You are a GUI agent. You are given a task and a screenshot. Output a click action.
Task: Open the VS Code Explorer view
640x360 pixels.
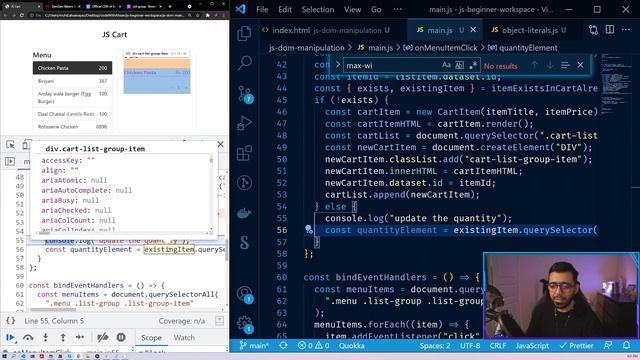click(244, 33)
